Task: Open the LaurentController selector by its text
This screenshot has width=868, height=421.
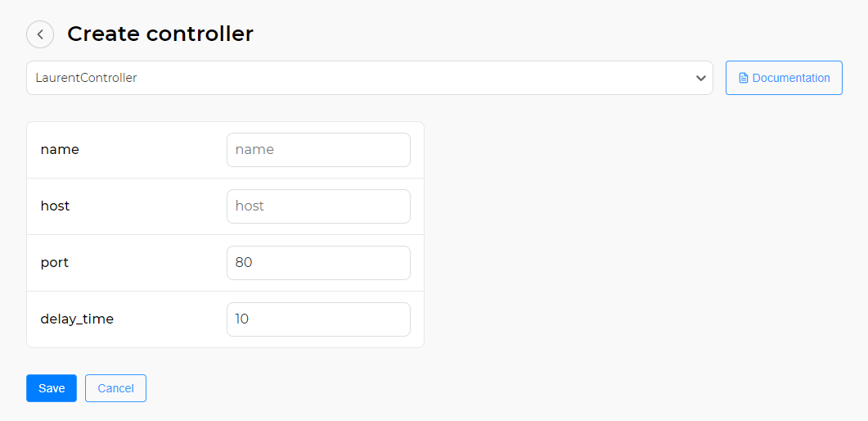Action: click(x=87, y=78)
